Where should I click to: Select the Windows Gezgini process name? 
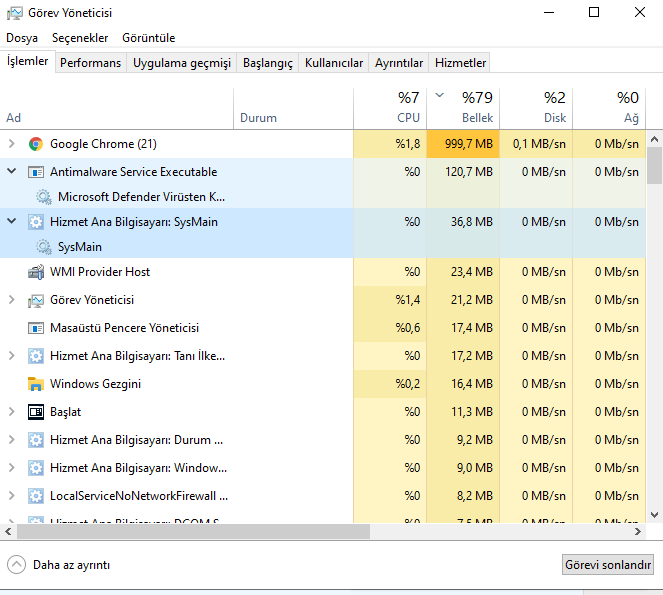pos(96,384)
